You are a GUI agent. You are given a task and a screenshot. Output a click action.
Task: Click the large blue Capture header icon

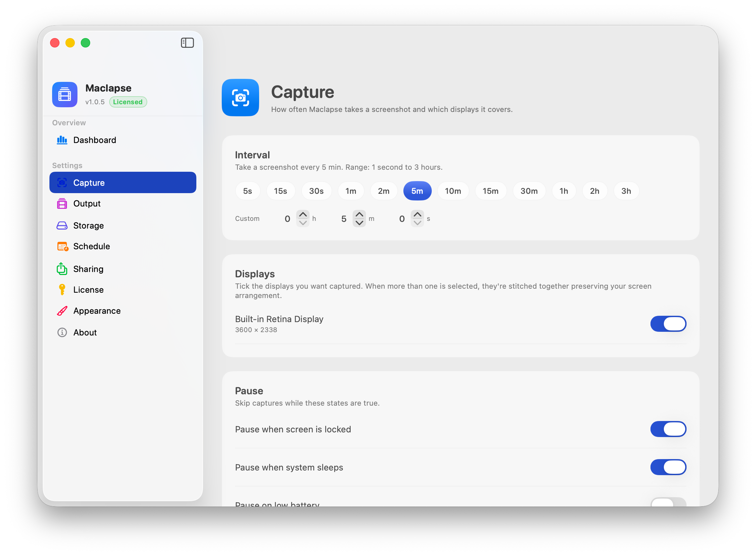pos(240,98)
